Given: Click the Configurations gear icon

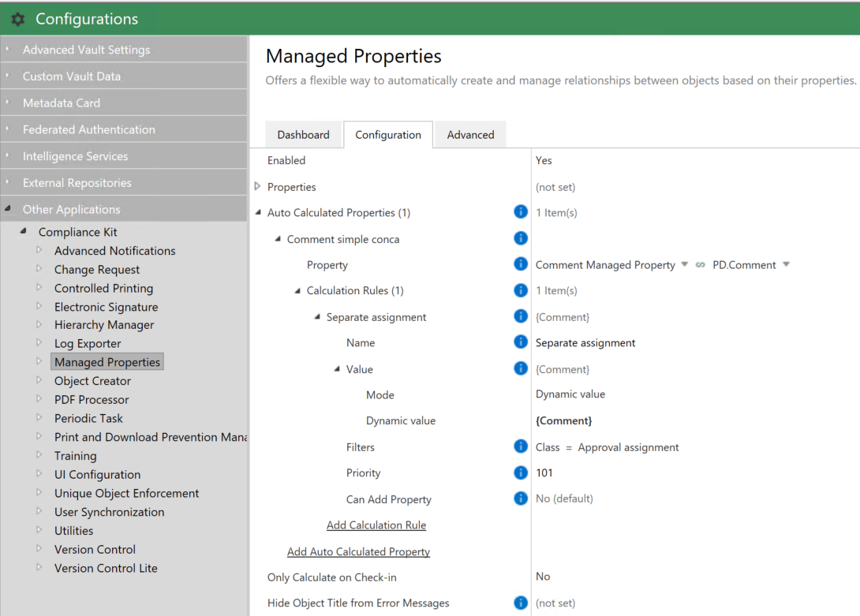Looking at the screenshot, I should [x=18, y=19].
